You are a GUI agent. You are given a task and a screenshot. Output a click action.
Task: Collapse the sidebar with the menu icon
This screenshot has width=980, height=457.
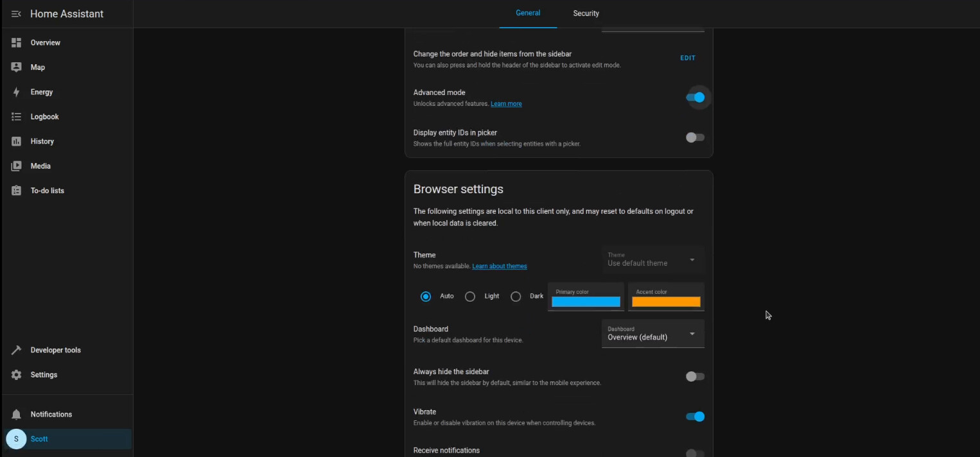tap(16, 13)
